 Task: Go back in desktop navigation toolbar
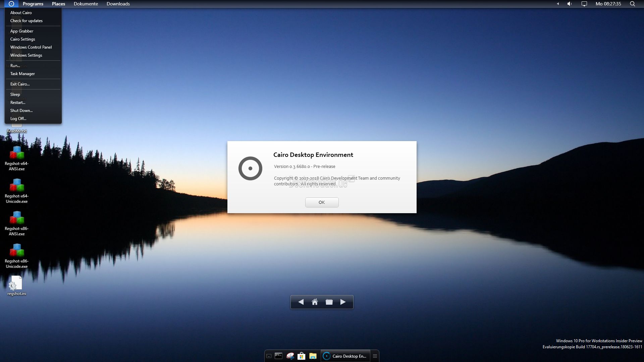coord(301,302)
